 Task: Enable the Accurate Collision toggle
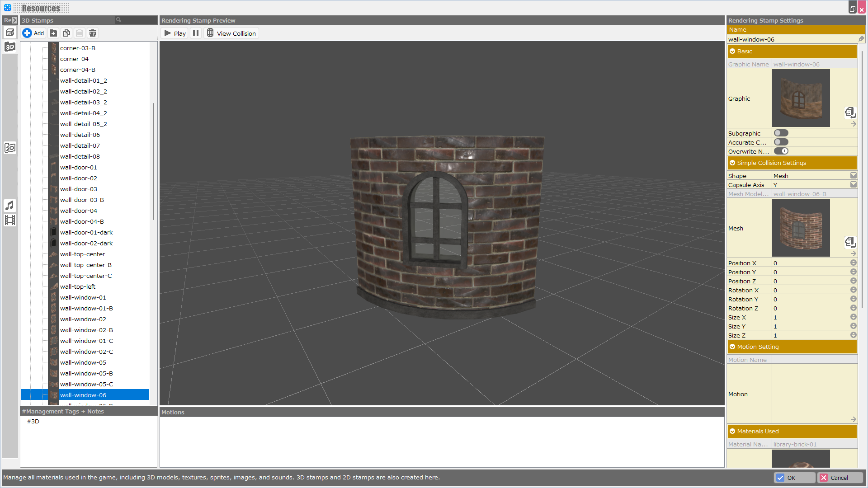coord(781,142)
